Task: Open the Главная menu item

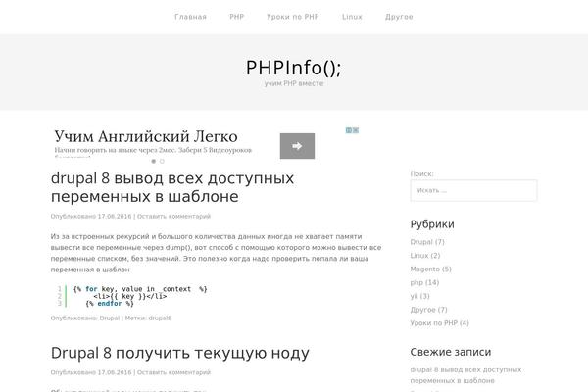Action: 190,17
